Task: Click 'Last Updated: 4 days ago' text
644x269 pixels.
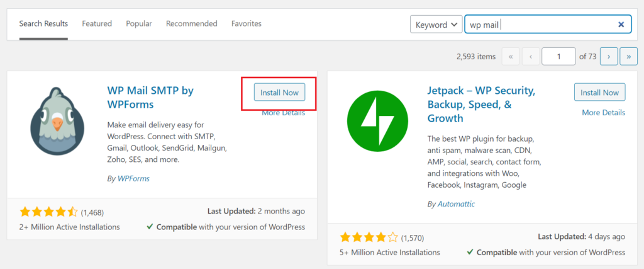Action: coord(582,236)
